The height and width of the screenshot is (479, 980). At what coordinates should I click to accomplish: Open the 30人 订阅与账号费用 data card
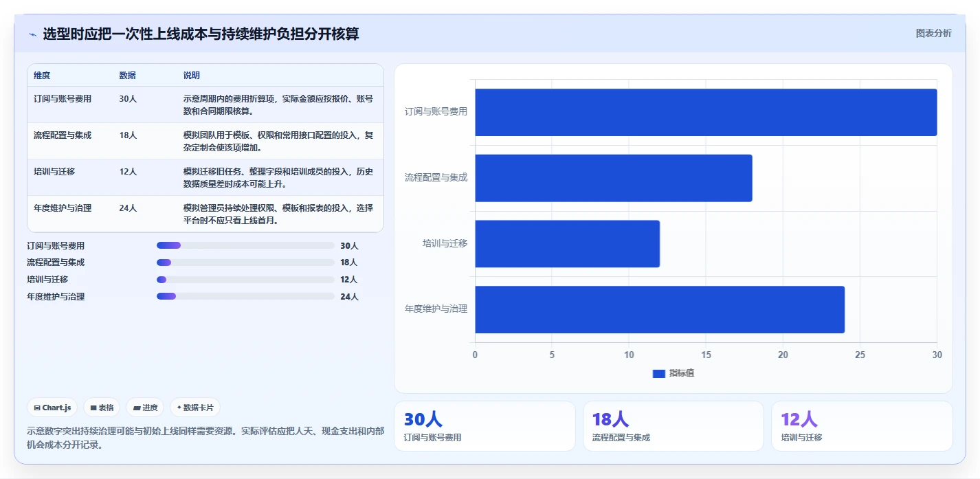pos(485,426)
